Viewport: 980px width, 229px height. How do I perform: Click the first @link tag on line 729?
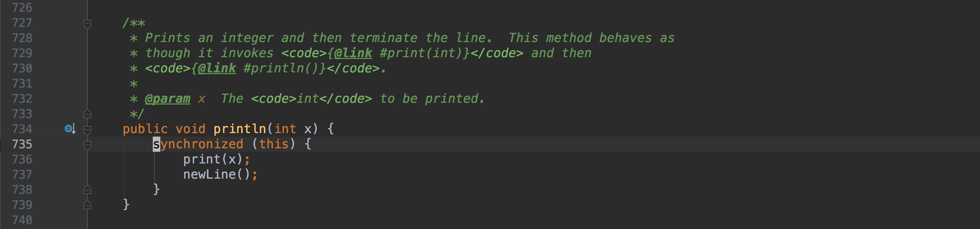tap(353, 53)
